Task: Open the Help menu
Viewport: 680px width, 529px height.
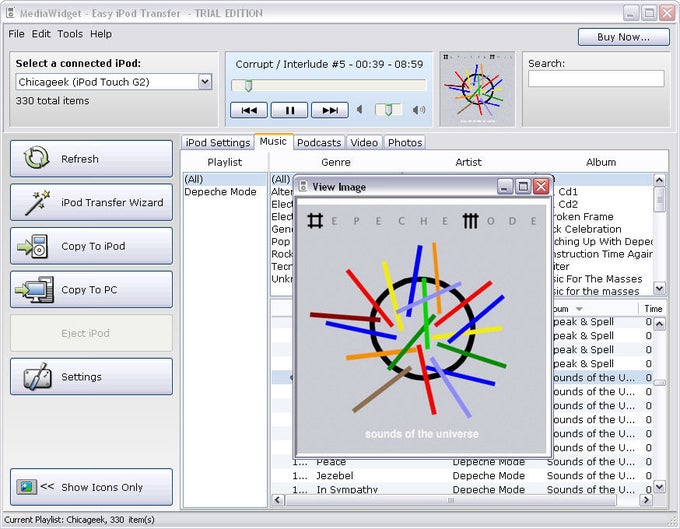Action: (x=101, y=34)
